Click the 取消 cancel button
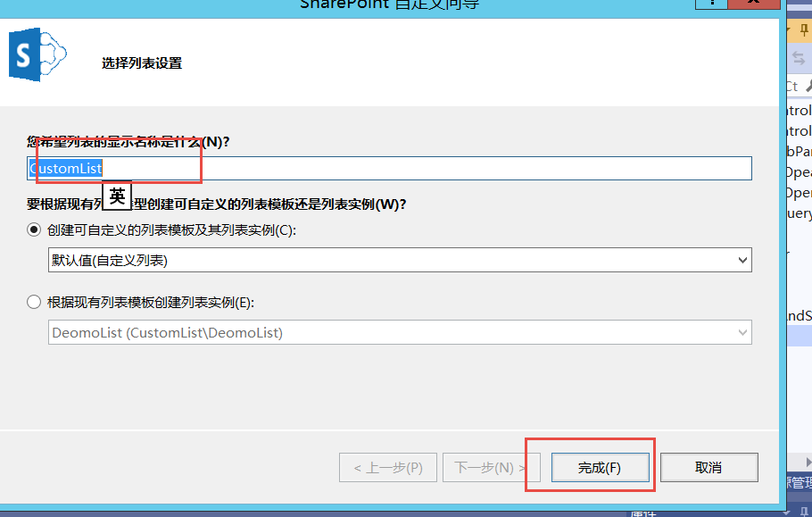812x517 pixels. 709,467
